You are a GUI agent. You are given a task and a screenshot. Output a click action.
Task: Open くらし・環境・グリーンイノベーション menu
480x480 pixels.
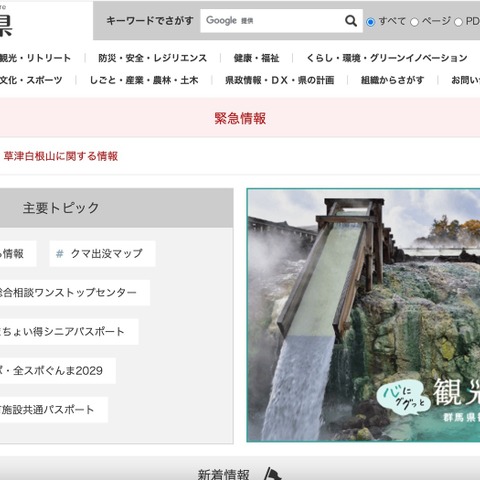pyautogui.click(x=387, y=58)
